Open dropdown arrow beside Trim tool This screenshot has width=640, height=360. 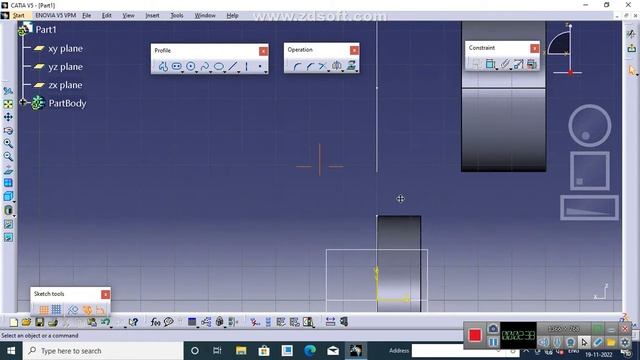pos(329,71)
